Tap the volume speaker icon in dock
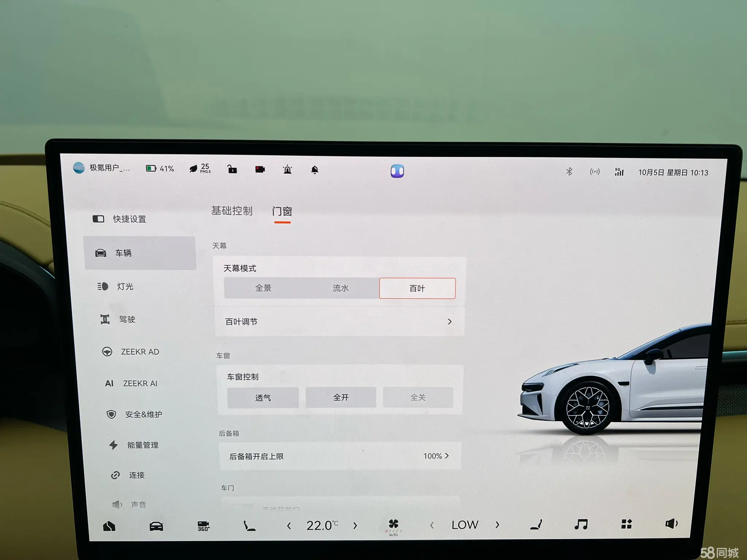 tap(671, 524)
